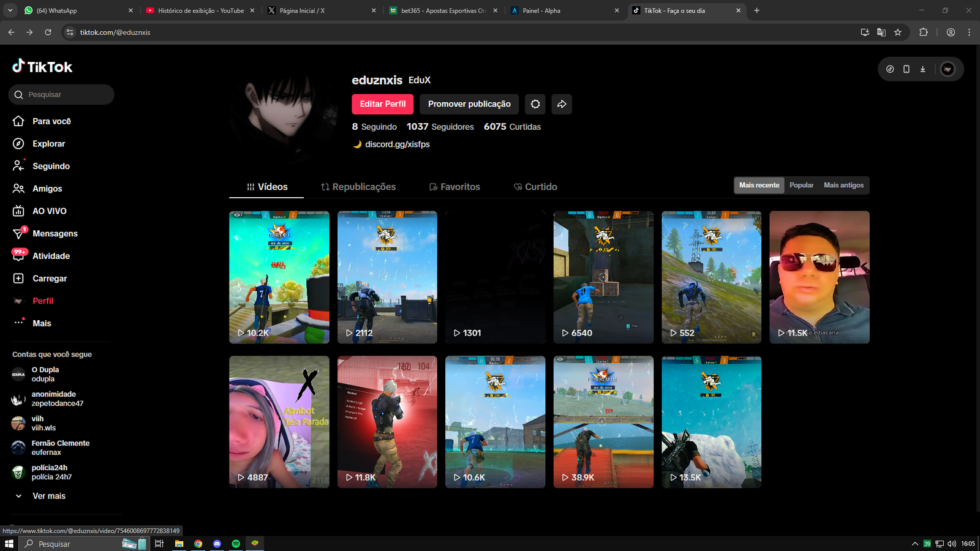Select Mais recente sort option
Screen dimensions: 980x551
(759, 186)
